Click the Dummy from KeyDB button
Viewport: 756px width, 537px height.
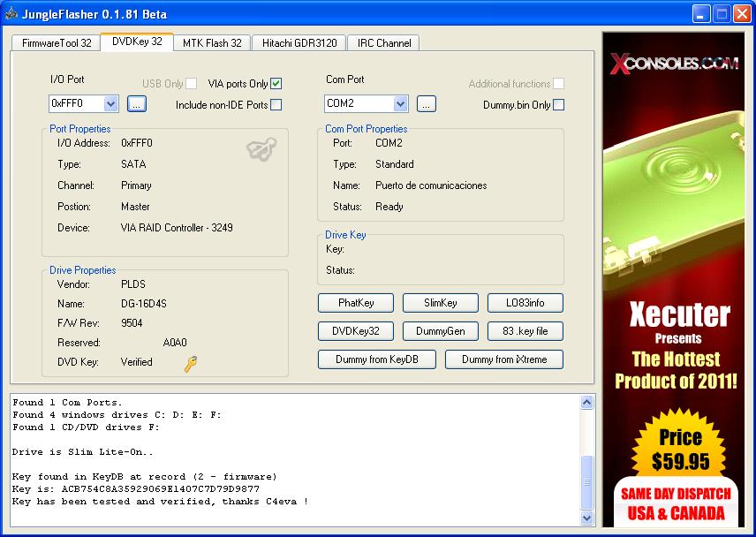pos(377,359)
